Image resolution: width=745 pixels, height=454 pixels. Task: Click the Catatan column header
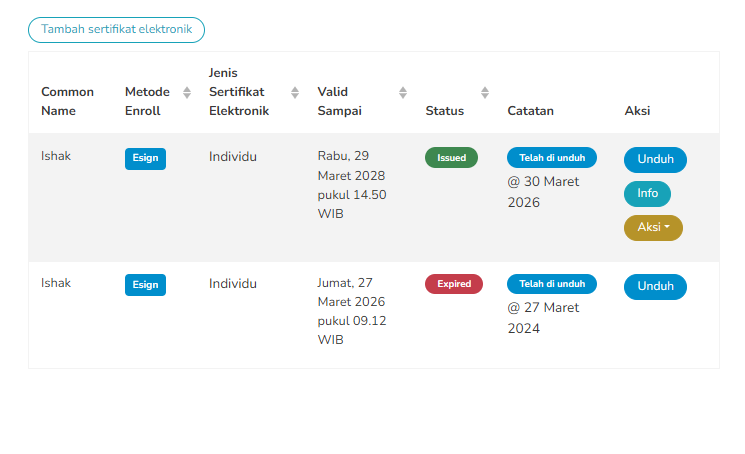pos(530,111)
